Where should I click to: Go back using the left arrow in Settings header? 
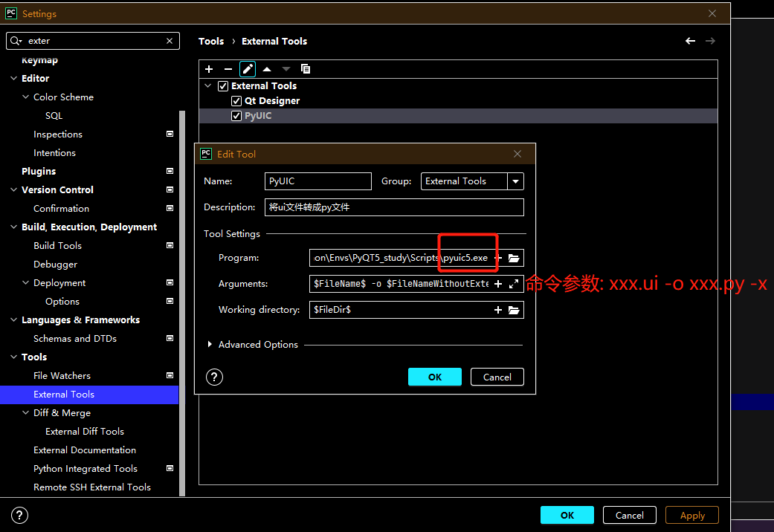click(690, 41)
